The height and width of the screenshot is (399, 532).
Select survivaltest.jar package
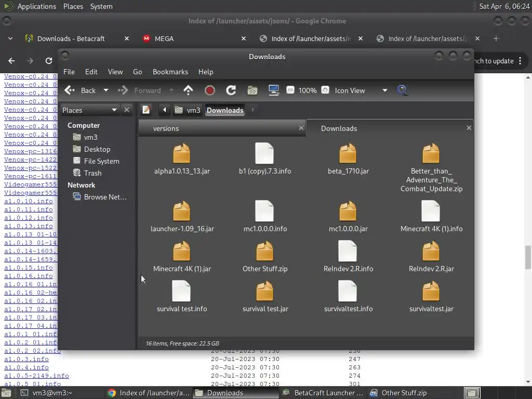[431, 291]
